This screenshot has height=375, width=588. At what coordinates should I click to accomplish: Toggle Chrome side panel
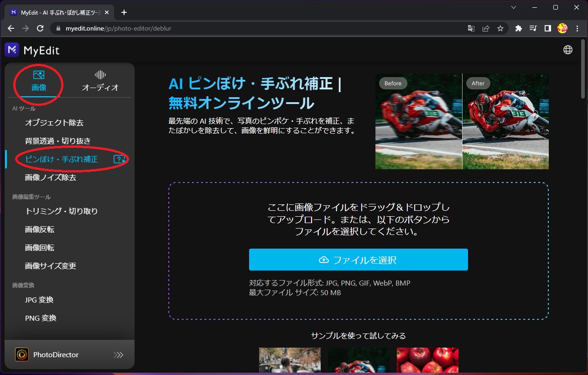548,28
